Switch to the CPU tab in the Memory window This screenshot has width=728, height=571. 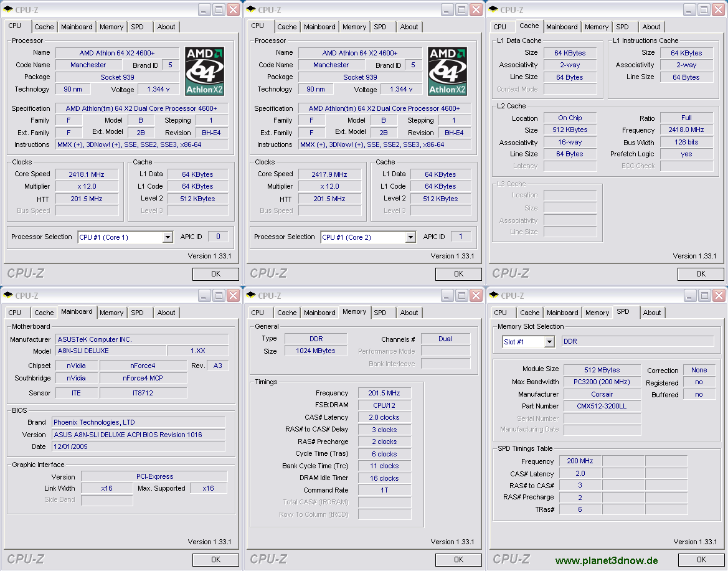click(x=258, y=313)
